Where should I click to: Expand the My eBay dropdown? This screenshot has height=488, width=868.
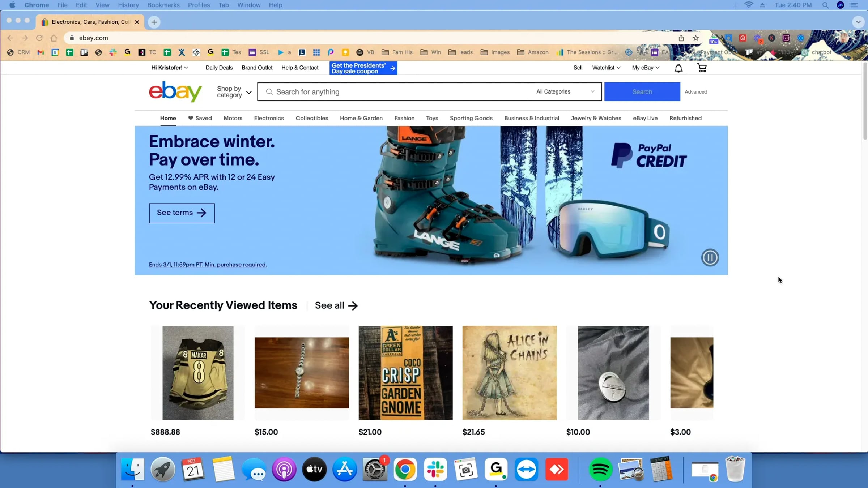[x=646, y=68]
